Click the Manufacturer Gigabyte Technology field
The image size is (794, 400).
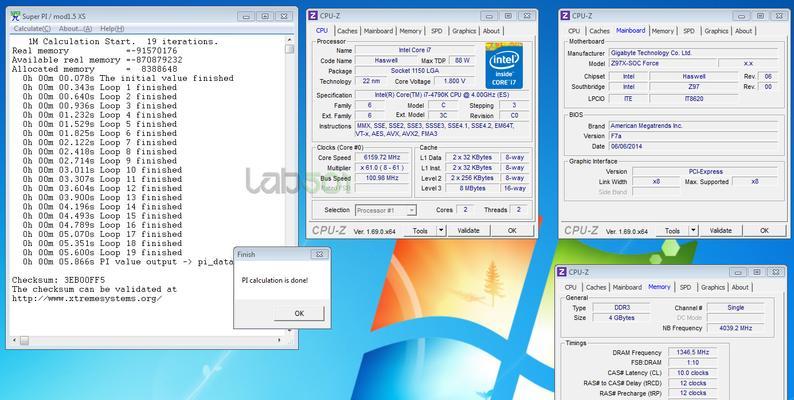tap(693, 53)
